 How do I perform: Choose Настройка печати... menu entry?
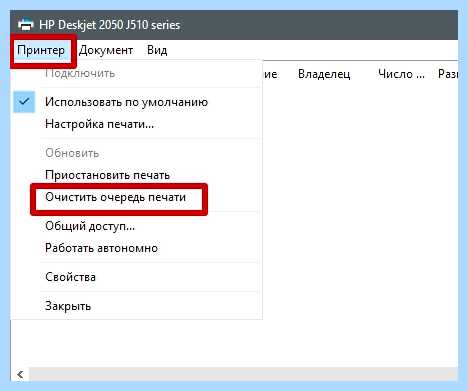(99, 124)
